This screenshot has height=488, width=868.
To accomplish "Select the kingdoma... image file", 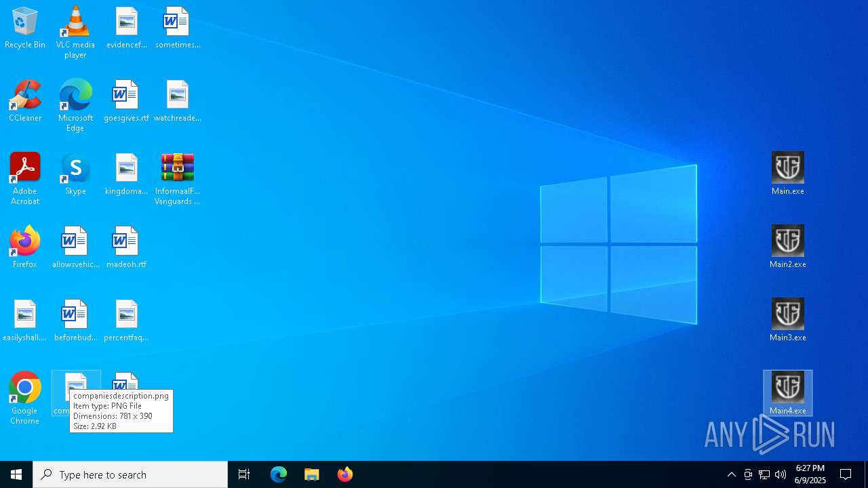I will coord(126,175).
